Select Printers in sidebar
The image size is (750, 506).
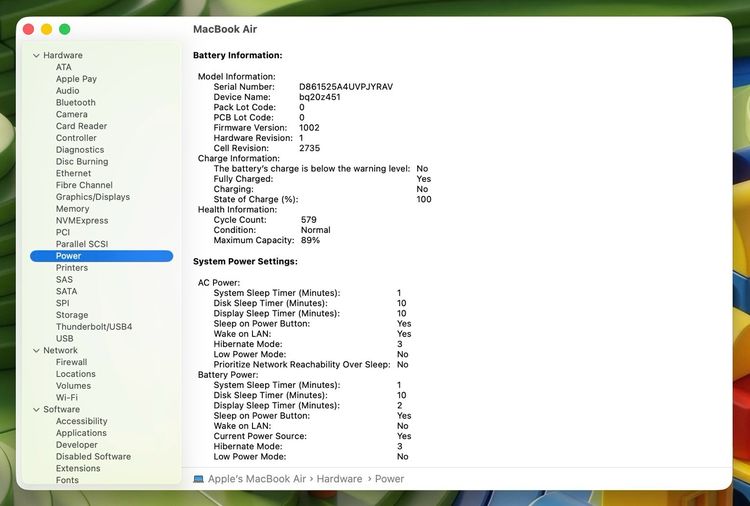click(72, 267)
